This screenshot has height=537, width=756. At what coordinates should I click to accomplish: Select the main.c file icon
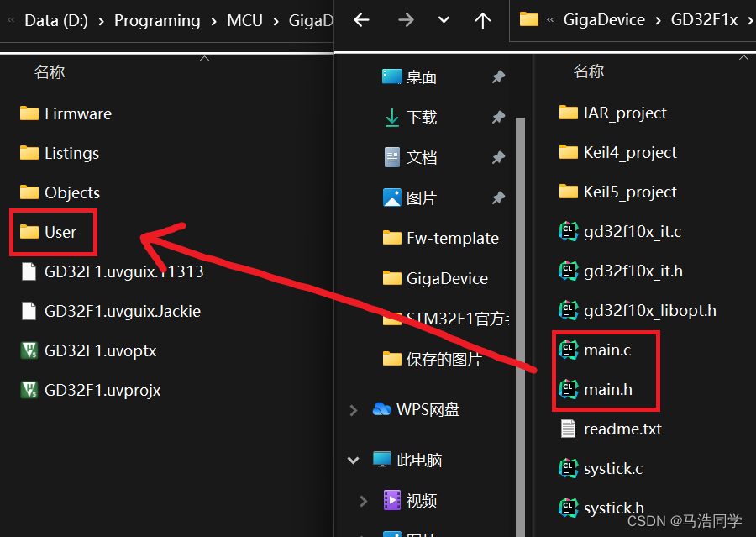569,350
